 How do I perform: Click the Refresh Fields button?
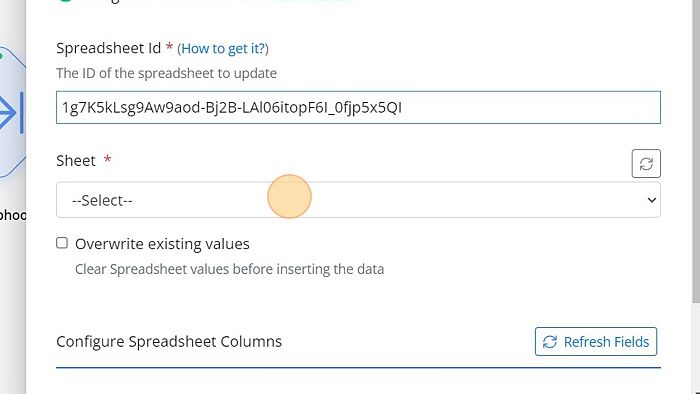[x=596, y=342]
